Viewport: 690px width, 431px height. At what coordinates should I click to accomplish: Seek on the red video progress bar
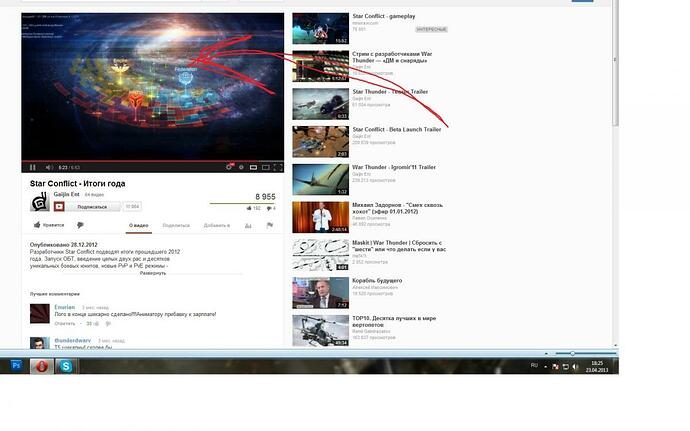click(x=152, y=161)
